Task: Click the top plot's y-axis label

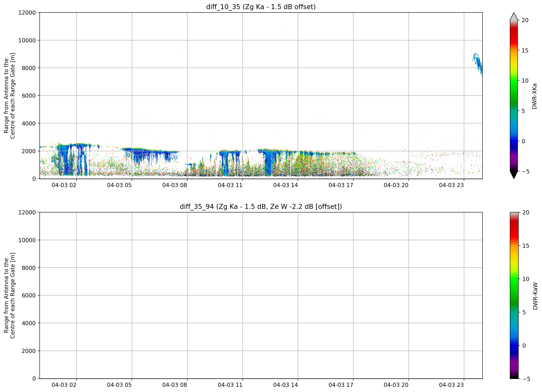Action: [10, 96]
